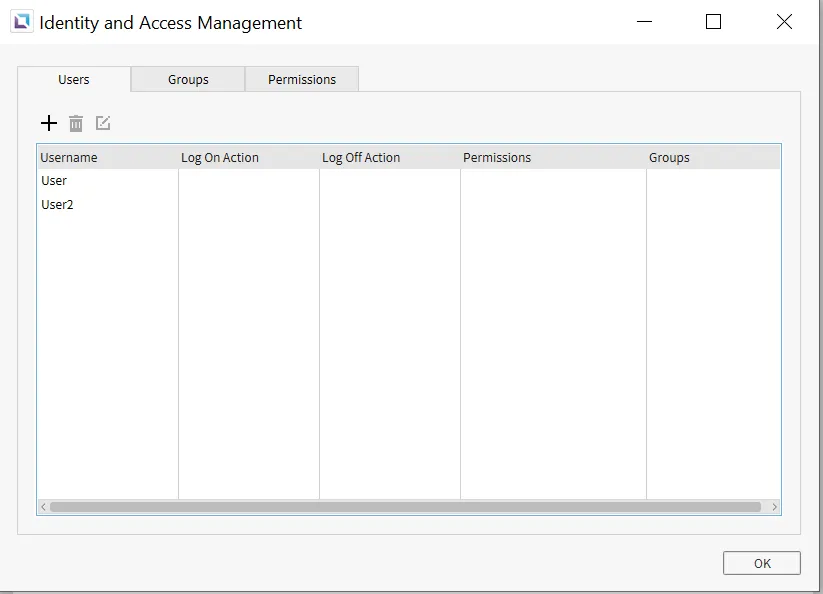
Task: Click the Permissions column header in the table
Action: [x=497, y=157]
